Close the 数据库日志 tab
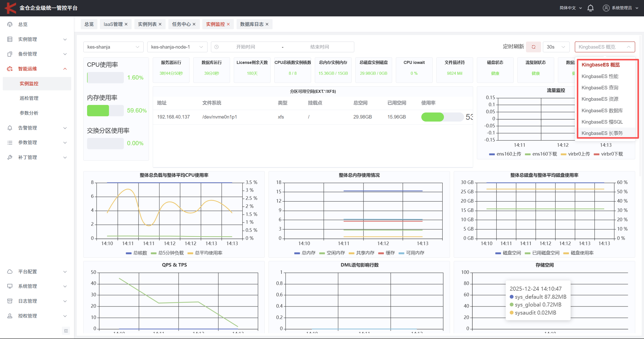Viewport: 644px width, 339px height. click(267, 24)
